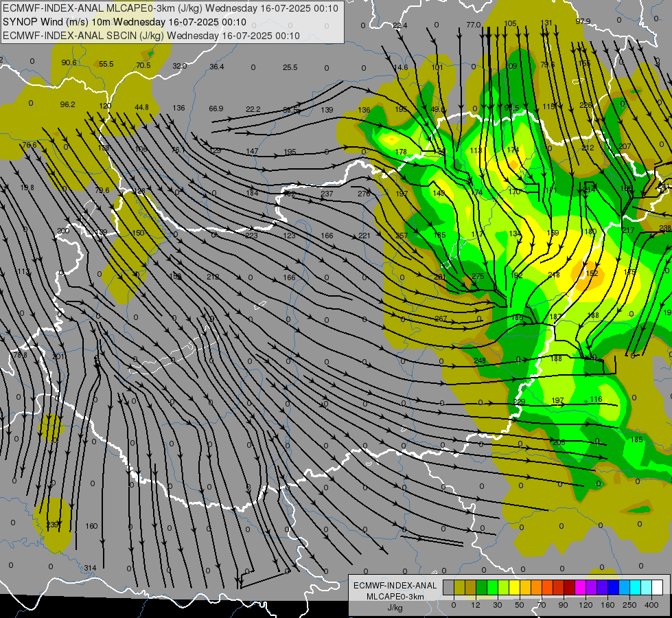Click the map value '205'
Viewport: 672px width, 618px height.
click(x=559, y=442)
